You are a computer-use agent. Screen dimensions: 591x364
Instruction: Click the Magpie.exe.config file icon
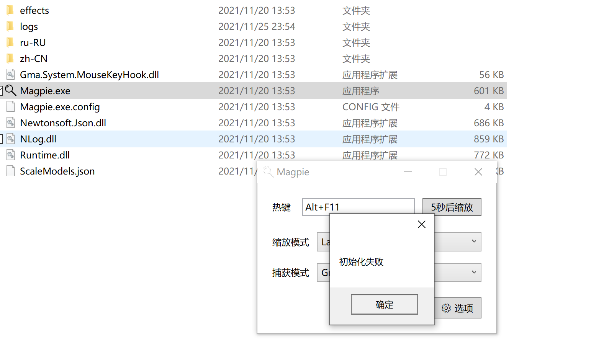(11, 107)
